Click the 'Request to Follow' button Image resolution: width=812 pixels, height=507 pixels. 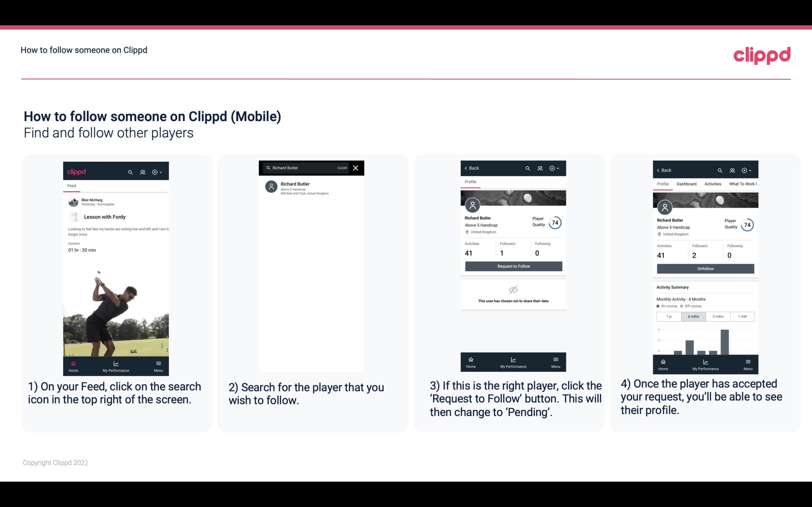(x=513, y=266)
